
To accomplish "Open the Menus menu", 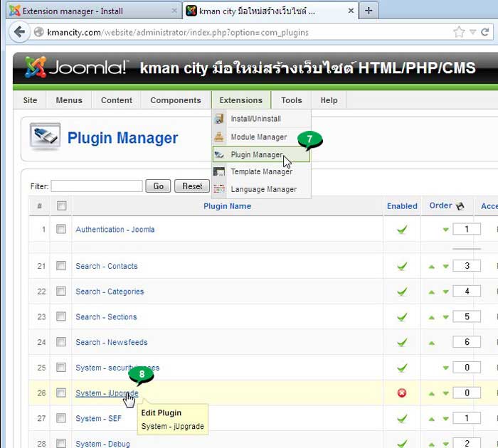I will click(69, 100).
